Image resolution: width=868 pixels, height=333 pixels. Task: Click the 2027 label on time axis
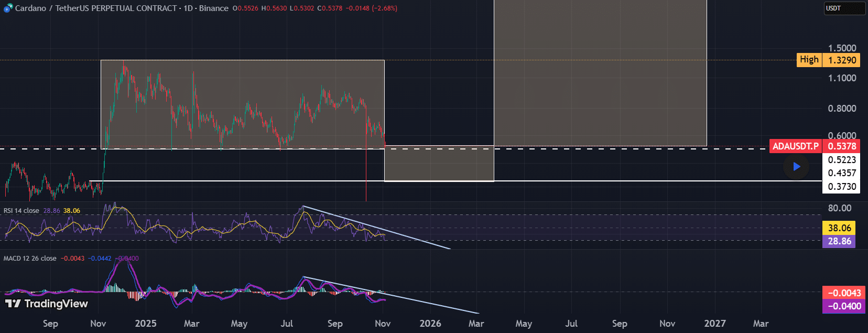(715, 324)
